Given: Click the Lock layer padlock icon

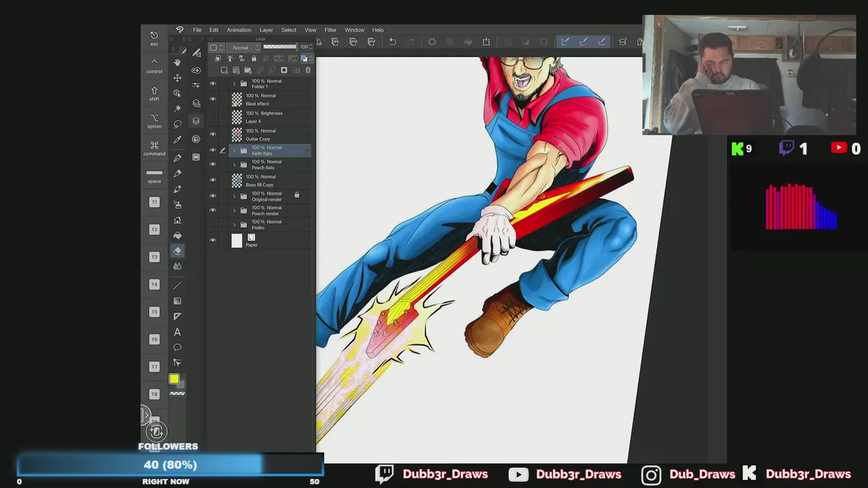Looking at the screenshot, I should pyautogui.click(x=254, y=59).
